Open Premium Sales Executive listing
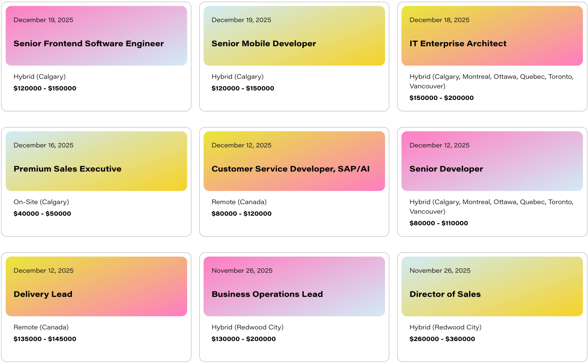588x364 pixels. point(67,169)
